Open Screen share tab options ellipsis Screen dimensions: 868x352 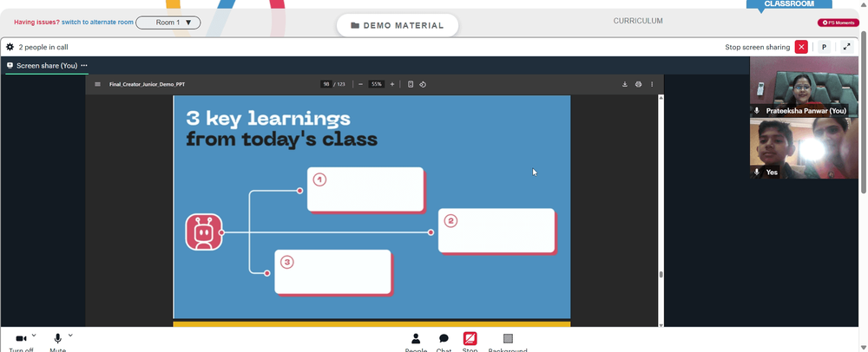tap(84, 65)
